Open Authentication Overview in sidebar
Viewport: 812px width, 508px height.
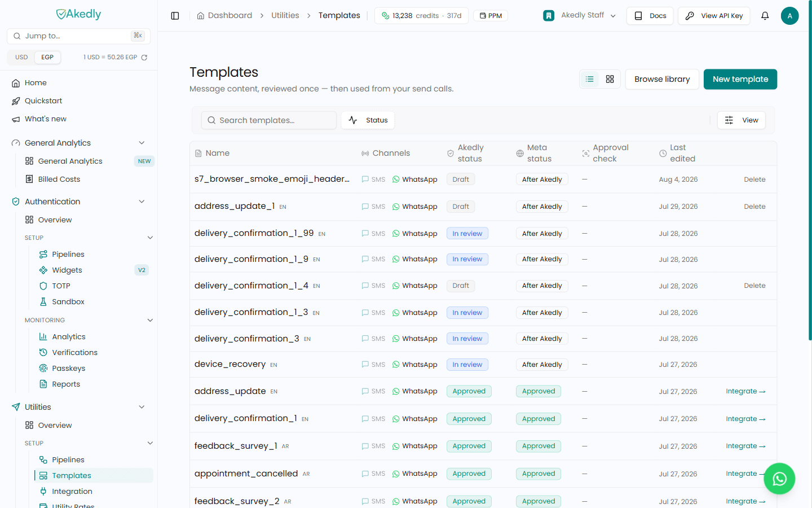tap(55, 220)
